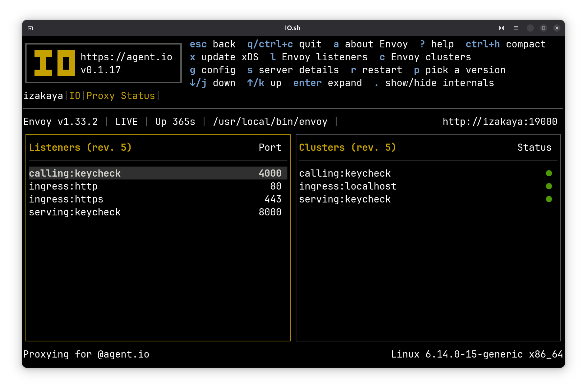This screenshot has height=392, width=587.
Task: Click the about Envoy shortcut
Action: coord(371,44)
